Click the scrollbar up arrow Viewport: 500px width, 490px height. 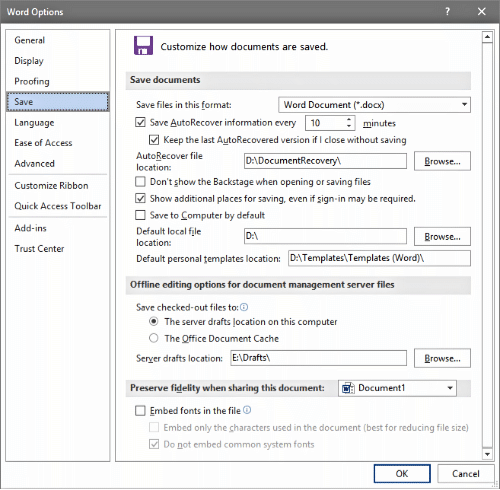click(487, 37)
